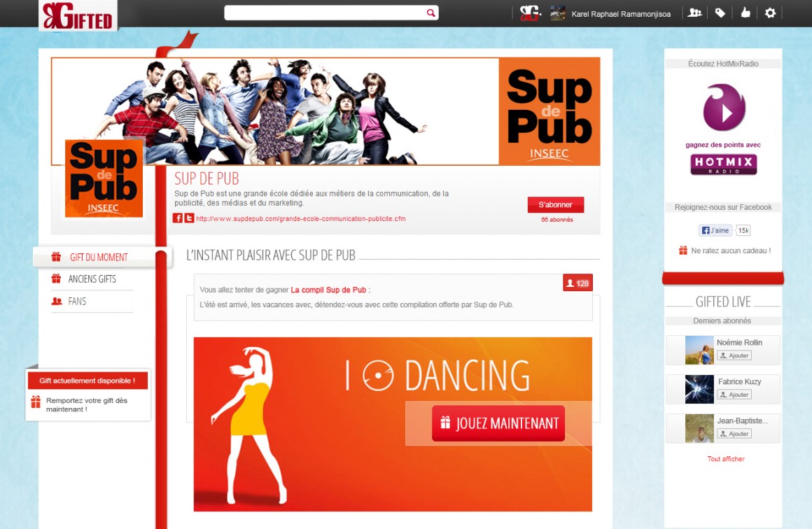812x529 pixels.
Task: Click the 15k Facebook like count
Action: tap(743, 230)
